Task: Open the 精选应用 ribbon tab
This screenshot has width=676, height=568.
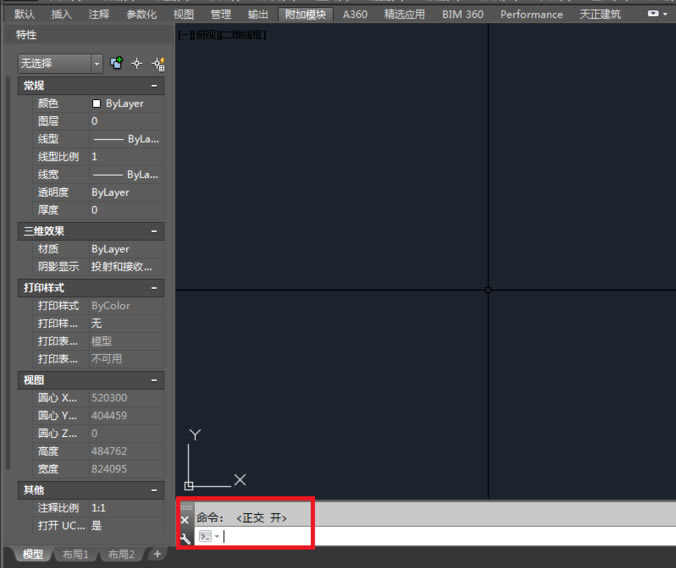Action: coord(404,15)
